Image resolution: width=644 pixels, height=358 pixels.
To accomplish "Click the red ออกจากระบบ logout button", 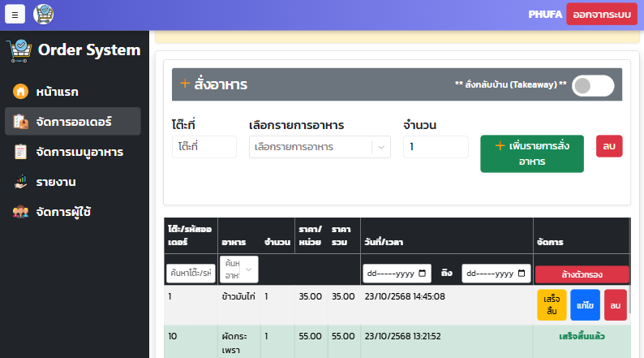I will pos(601,15).
